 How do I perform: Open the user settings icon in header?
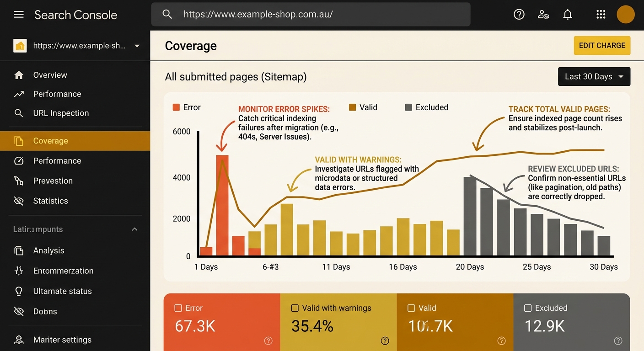(x=543, y=14)
